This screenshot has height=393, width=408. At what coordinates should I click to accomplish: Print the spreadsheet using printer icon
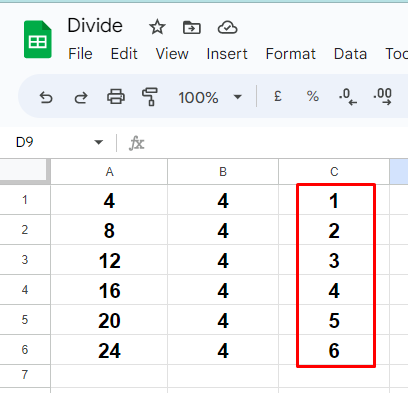[x=116, y=97]
